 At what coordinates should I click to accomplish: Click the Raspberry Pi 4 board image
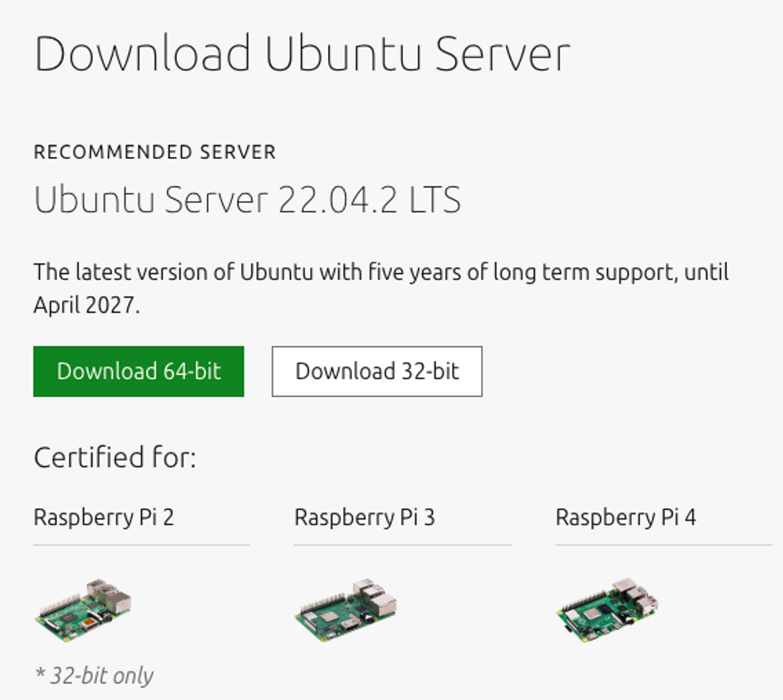(607, 610)
